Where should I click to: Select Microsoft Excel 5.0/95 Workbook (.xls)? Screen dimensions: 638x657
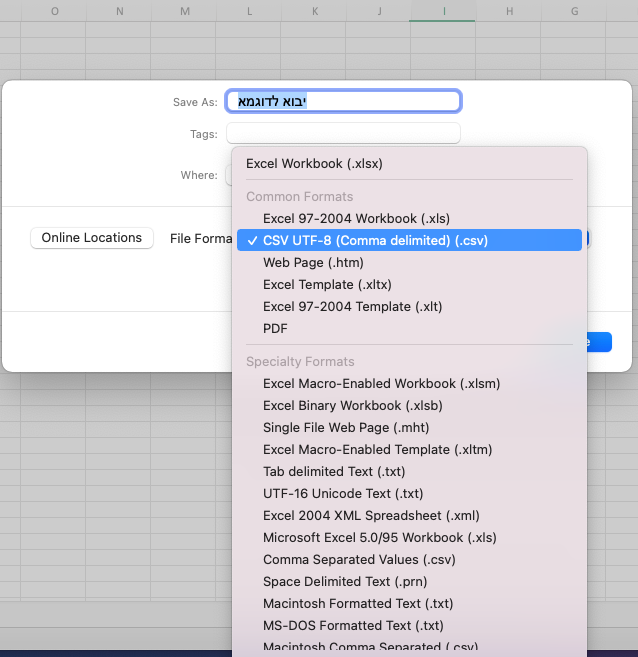(x=409, y=538)
